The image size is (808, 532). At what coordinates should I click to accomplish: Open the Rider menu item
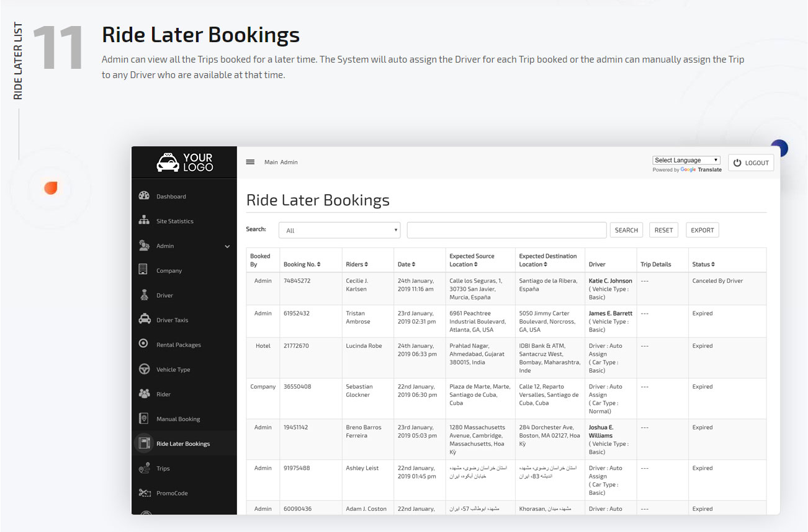pos(143,394)
